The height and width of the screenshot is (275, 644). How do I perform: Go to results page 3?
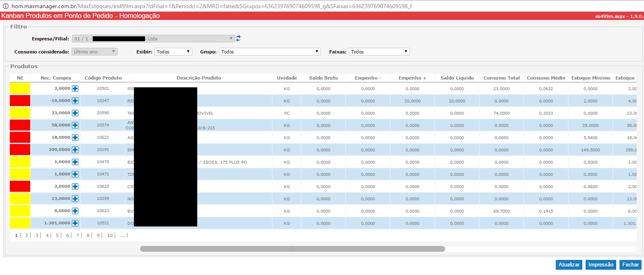click(x=37, y=235)
